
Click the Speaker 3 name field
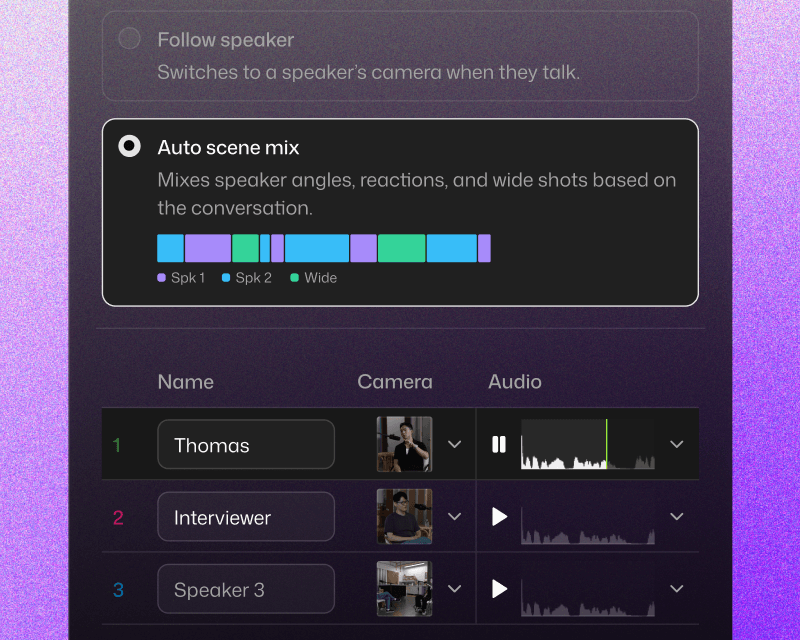[246, 589]
